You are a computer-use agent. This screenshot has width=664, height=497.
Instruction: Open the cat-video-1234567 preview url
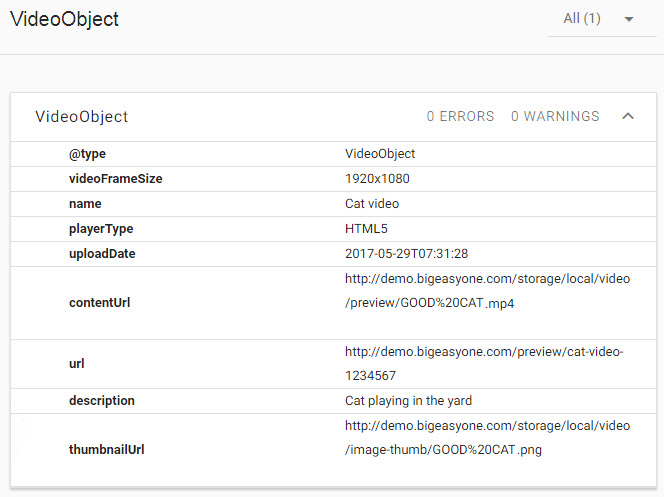484,364
